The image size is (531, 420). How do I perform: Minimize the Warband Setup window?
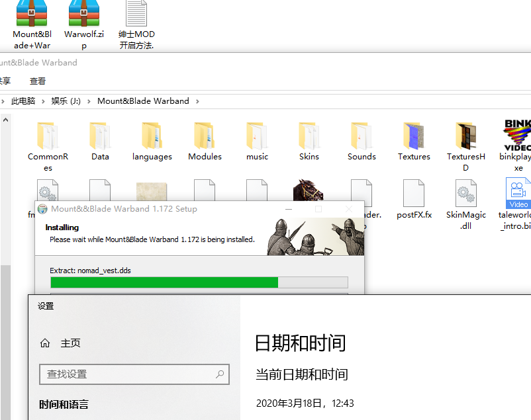(289, 209)
